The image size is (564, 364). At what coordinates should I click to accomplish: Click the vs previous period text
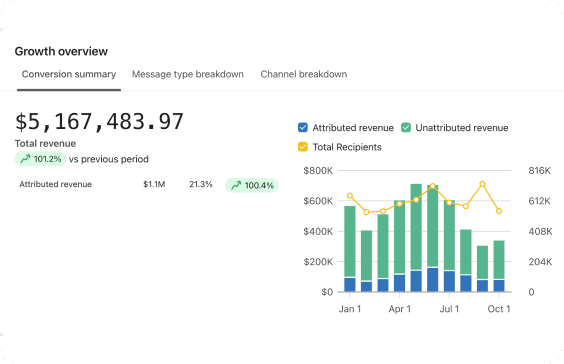pos(109,159)
